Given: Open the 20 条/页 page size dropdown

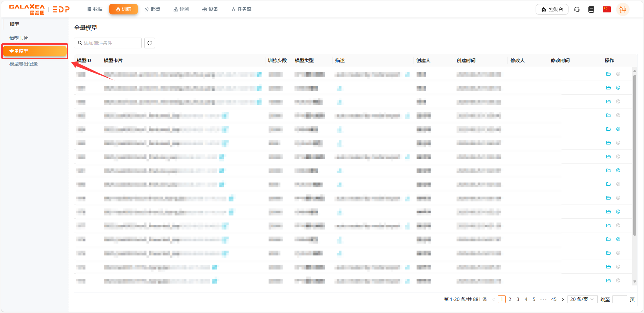Looking at the screenshot, I should point(582,299).
